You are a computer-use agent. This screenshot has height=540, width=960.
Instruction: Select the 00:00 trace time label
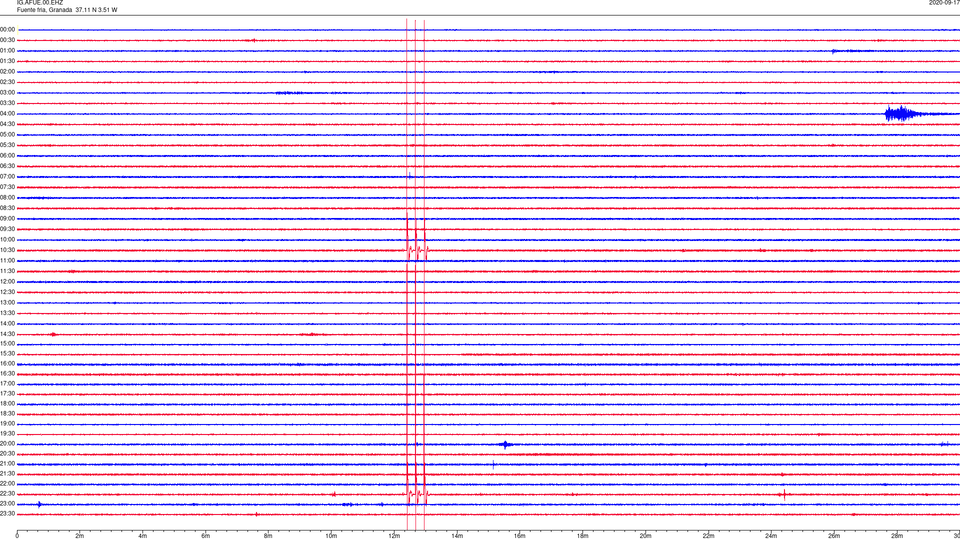[7, 29]
